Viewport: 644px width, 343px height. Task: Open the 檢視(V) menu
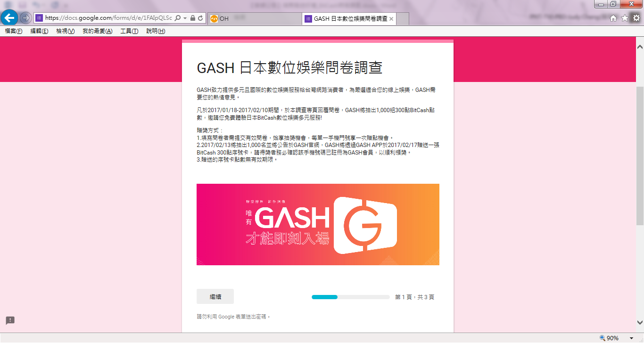click(65, 31)
